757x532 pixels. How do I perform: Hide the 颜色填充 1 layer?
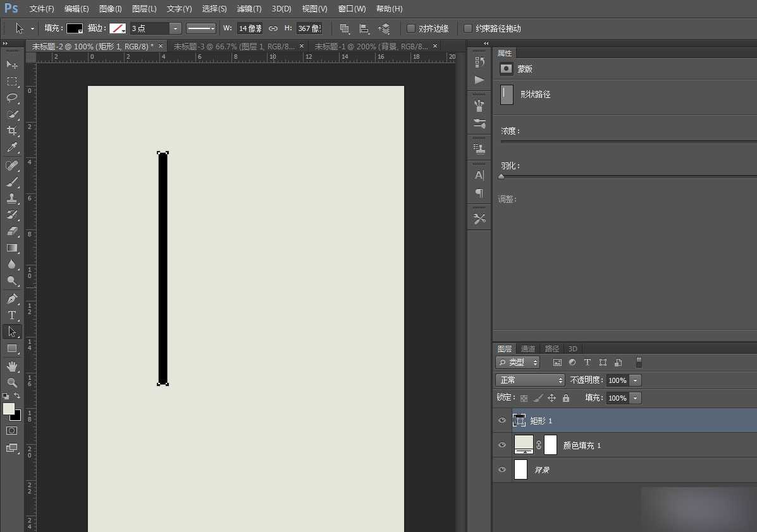tap(502, 445)
